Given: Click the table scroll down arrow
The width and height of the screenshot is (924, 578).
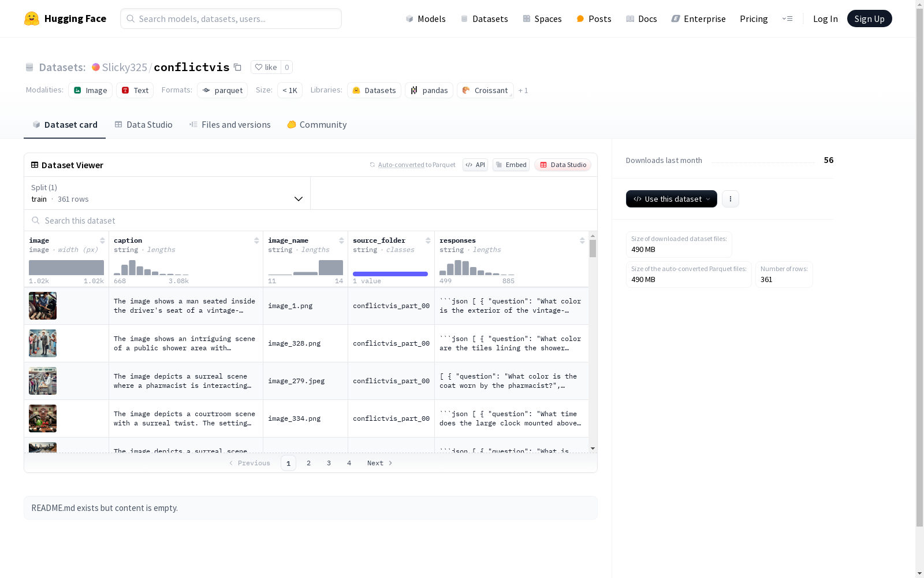Looking at the screenshot, I should [593, 449].
